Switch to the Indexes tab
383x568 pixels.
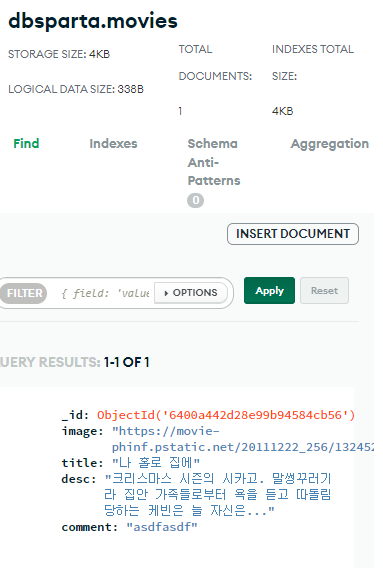click(x=113, y=143)
